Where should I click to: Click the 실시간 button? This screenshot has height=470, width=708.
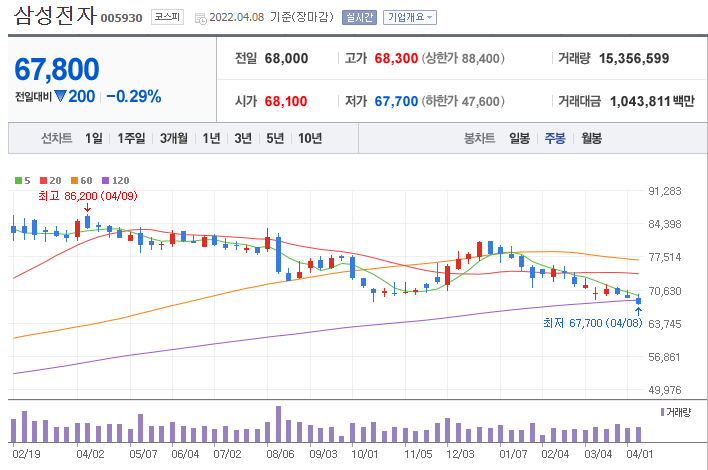click(x=359, y=18)
